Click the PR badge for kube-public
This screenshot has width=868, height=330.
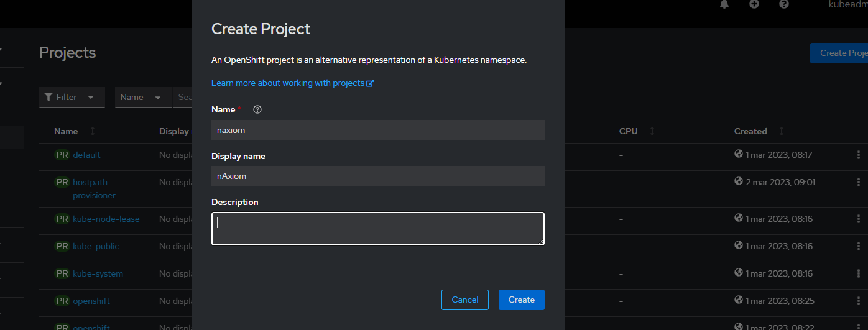pos(62,246)
